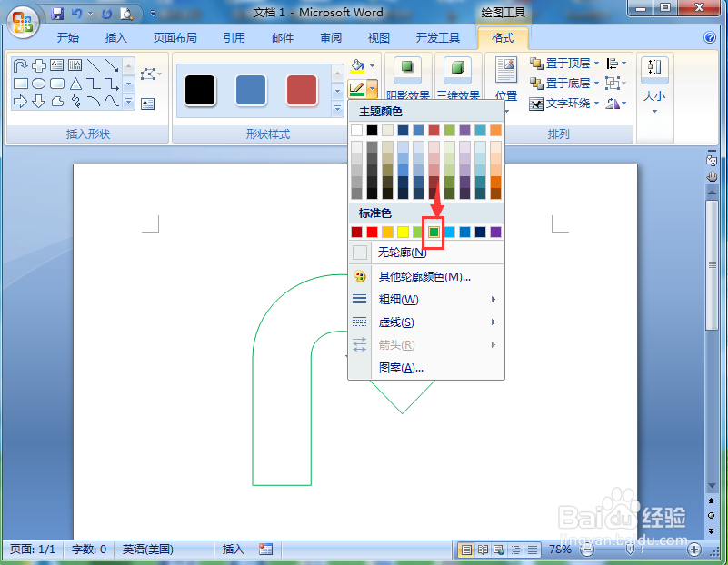Click the zoom out minus button
Viewport: 728px width, 565px height.
587,550
